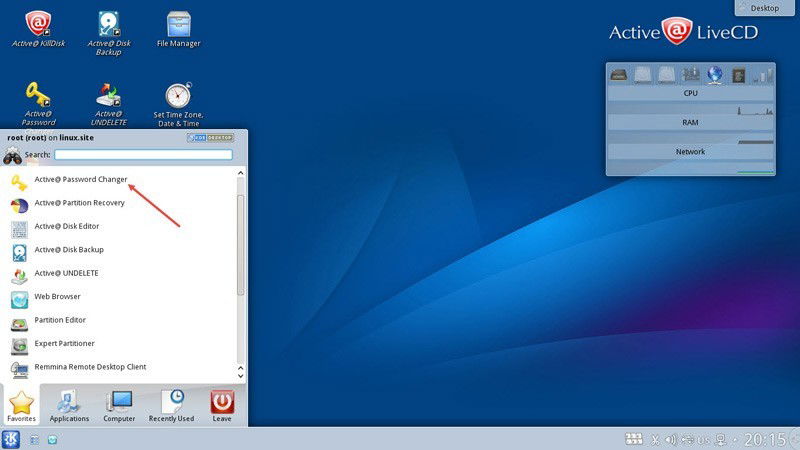Select Active@ Password Changer in Favorites list

click(120, 180)
